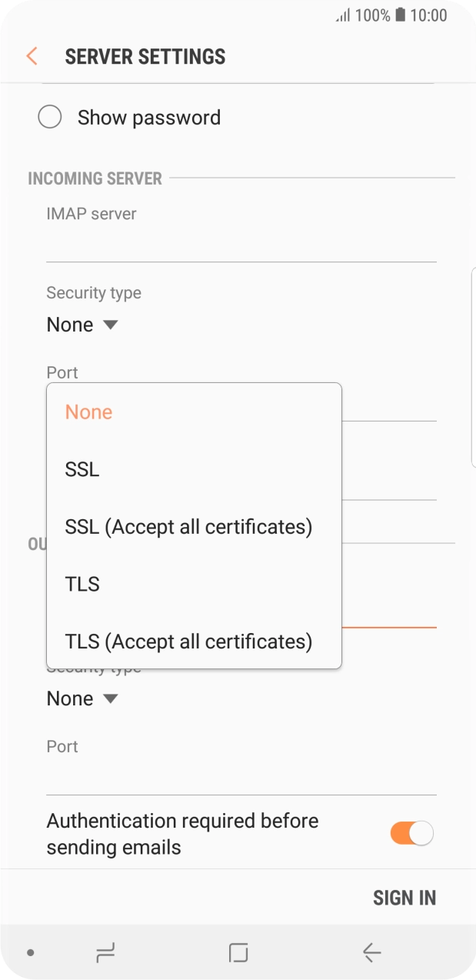Image resolution: width=476 pixels, height=980 pixels.
Task: Select SSL from the security type list
Action: click(82, 469)
